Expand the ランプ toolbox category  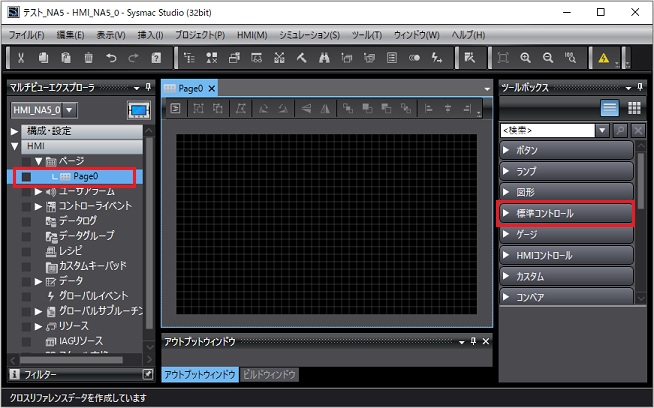pos(566,171)
